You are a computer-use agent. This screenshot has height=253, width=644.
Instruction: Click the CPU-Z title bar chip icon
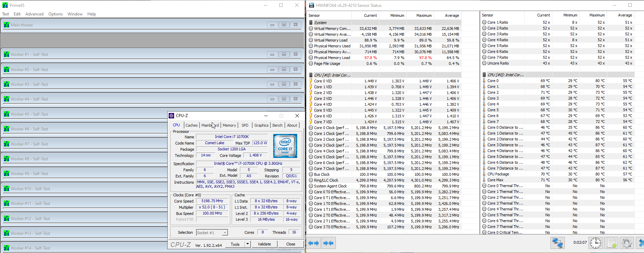171,116
